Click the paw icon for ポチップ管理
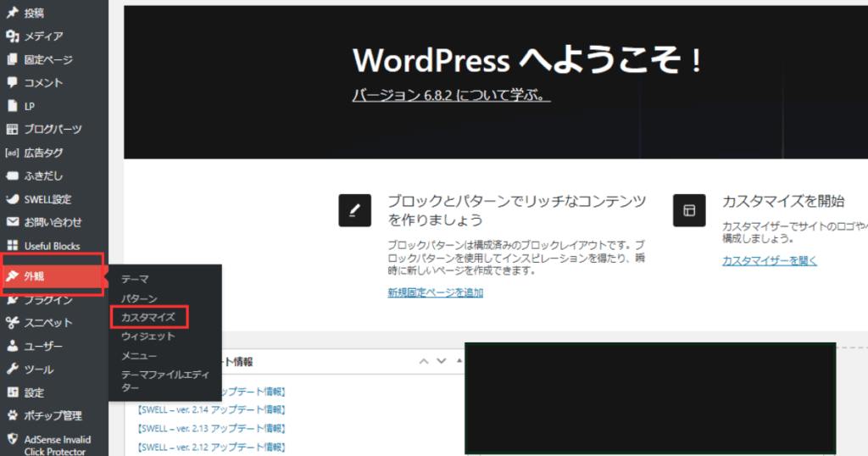 click(x=12, y=416)
